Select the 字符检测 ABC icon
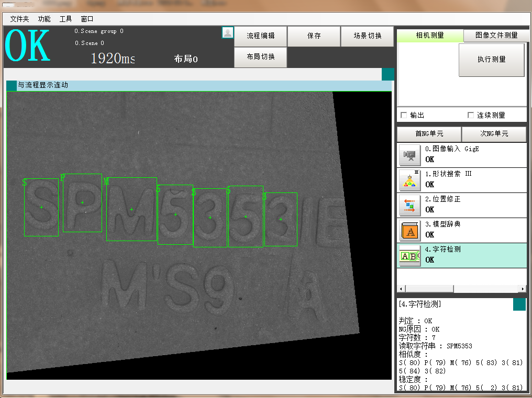Viewport: 532px width, 398px height. (x=410, y=256)
